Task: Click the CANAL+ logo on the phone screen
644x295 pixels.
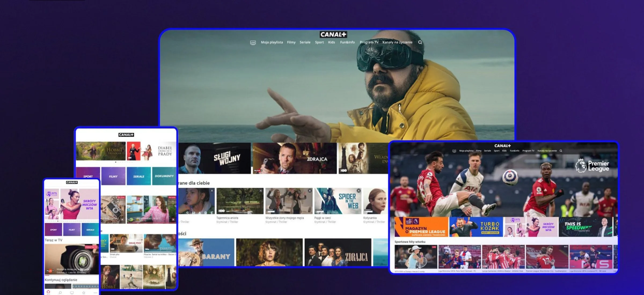Action: pyautogui.click(x=72, y=182)
